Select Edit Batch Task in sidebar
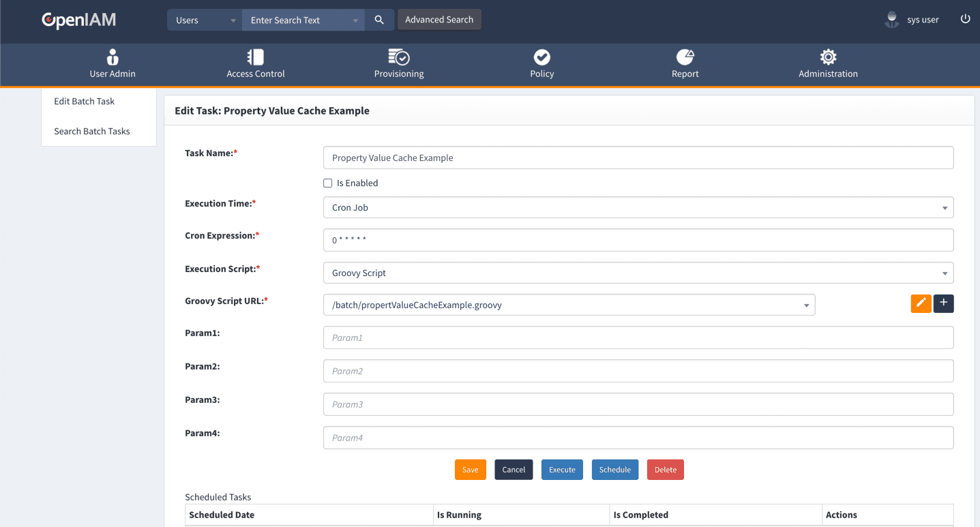The height and width of the screenshot is (527, 980). [85, 101]
